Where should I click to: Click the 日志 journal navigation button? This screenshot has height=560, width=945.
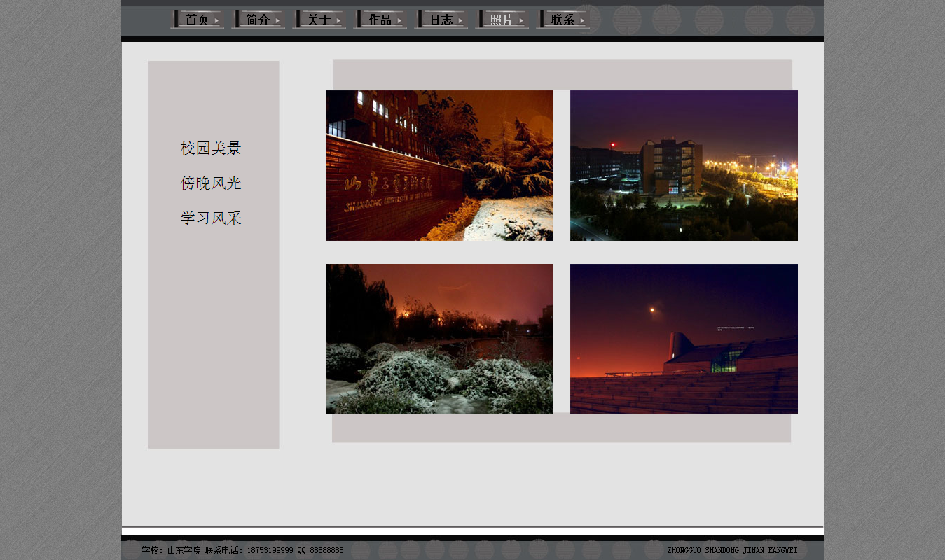(x=441, y=20)
